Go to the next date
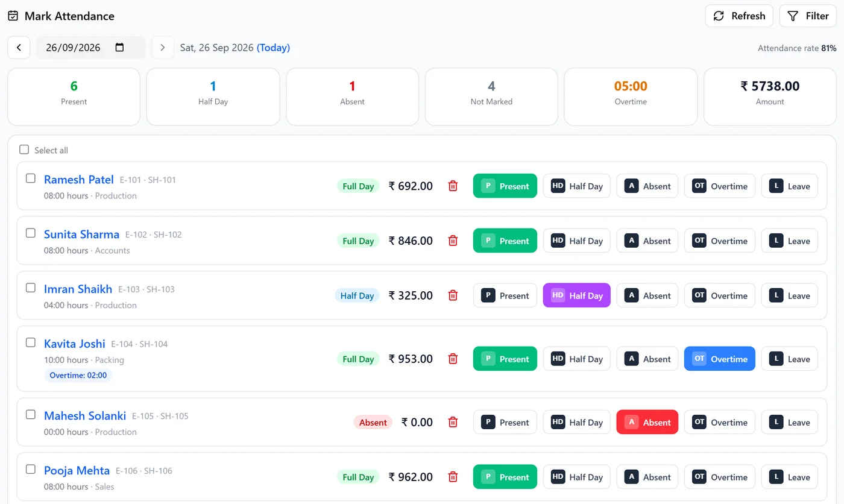This screenshot has width=844, height=504. pos(163,48)
